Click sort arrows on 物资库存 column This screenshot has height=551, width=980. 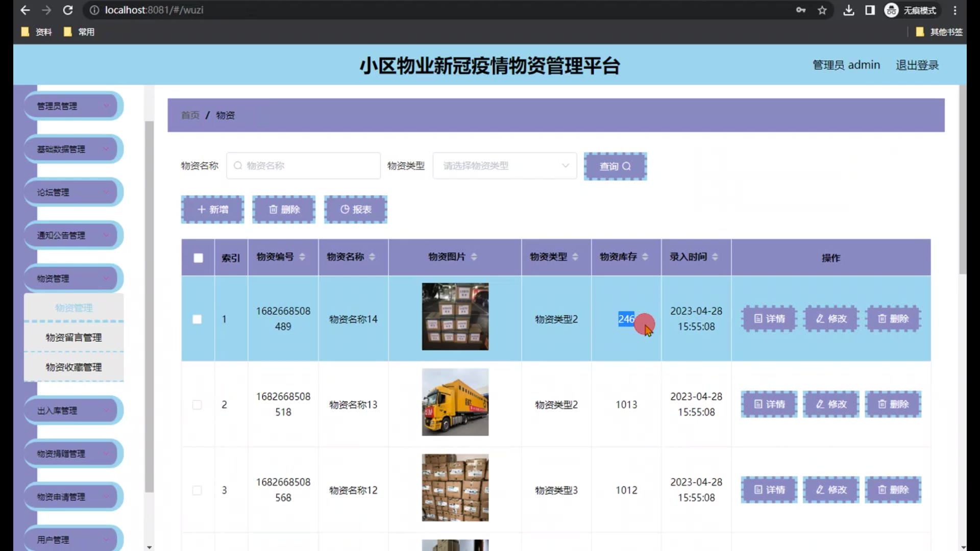(645, 257)
